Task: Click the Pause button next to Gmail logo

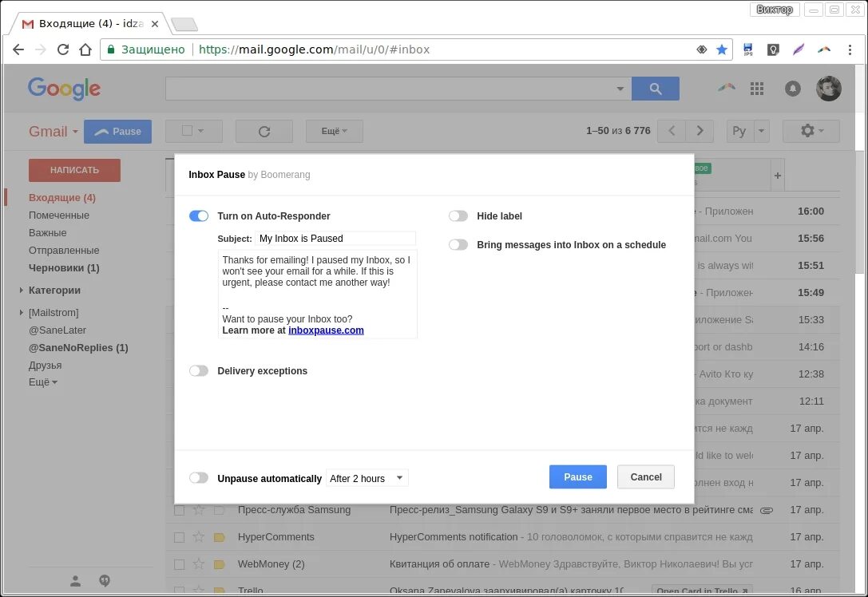Action: click(x=118, y=132)
